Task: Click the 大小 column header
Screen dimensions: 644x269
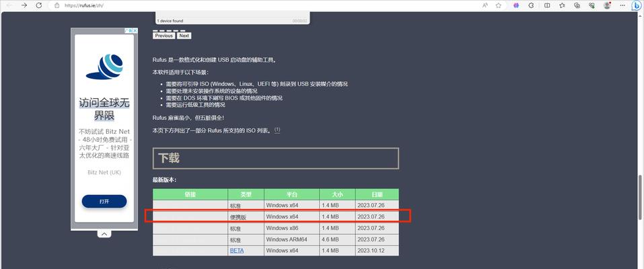Action: tap(338, 194)
